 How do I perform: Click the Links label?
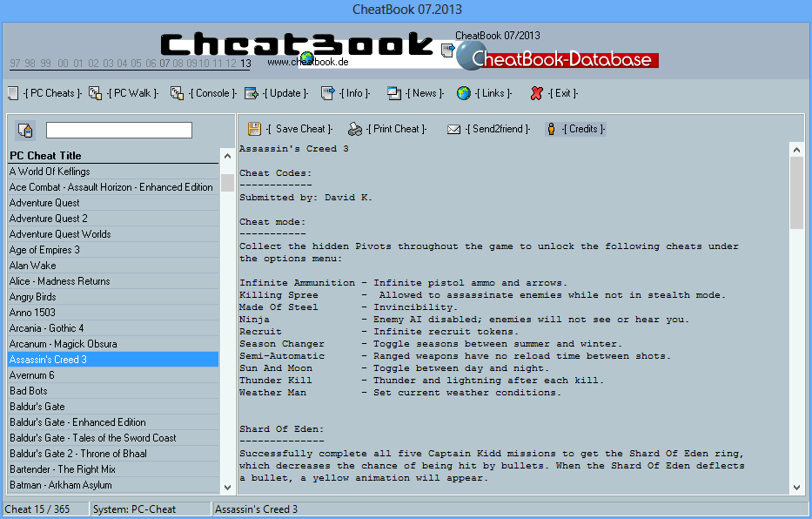(x=493, y=93)
